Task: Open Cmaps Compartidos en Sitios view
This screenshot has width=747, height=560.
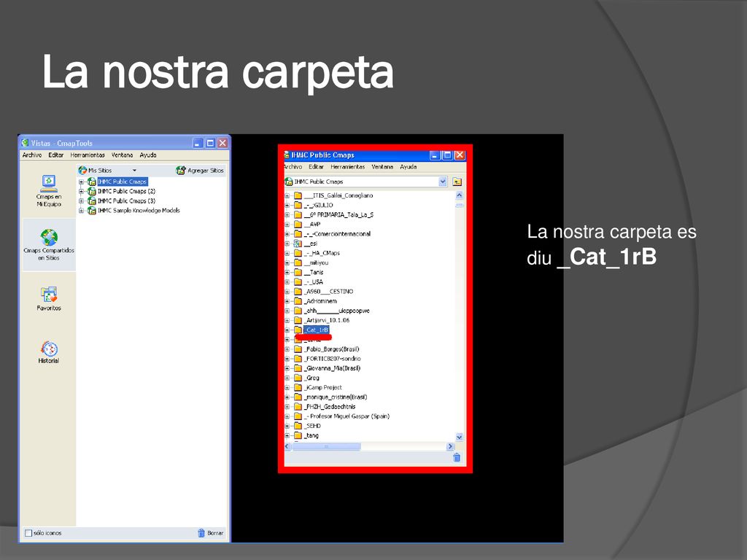Action: pos(49,245)
